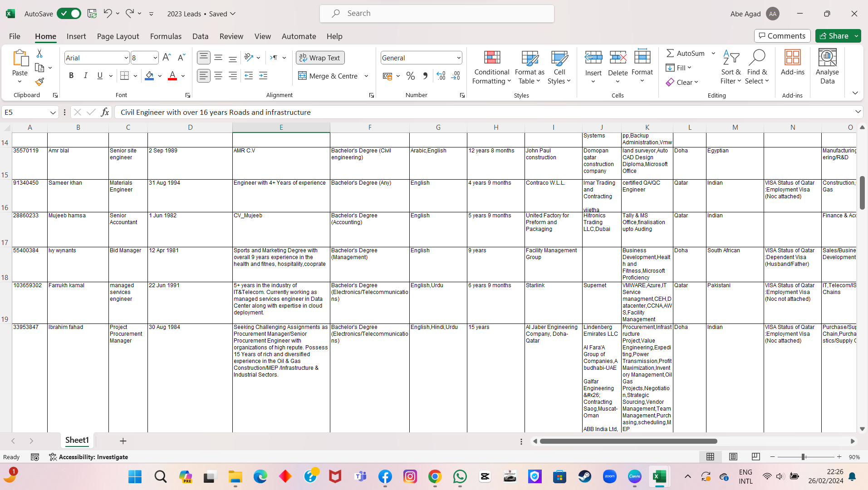Screen dimensions: 868x490
Task: Apply percent style formatting
Action: tap(411, 76)
